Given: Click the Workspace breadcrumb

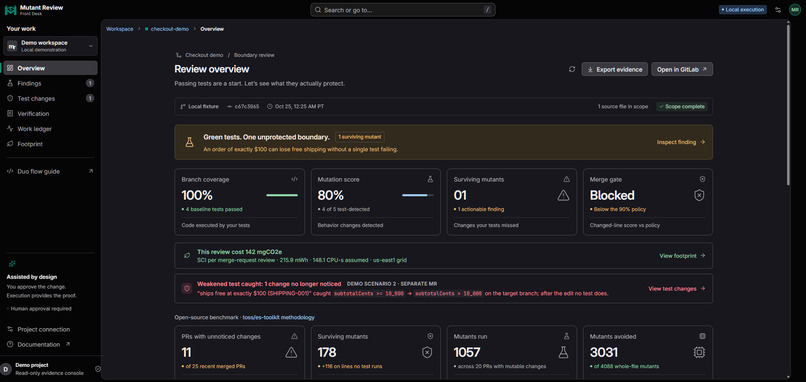Looking at the screenshot, I should coord(119,29).
